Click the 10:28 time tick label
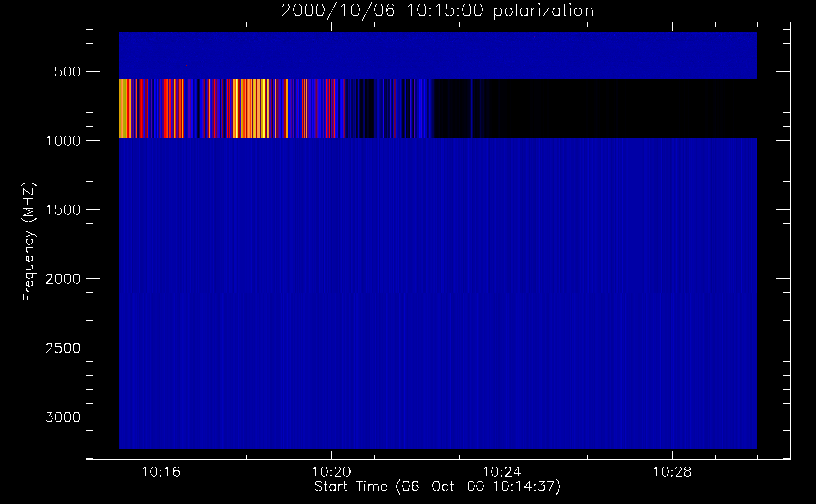 pyautogui.click(x=672, y=472)
